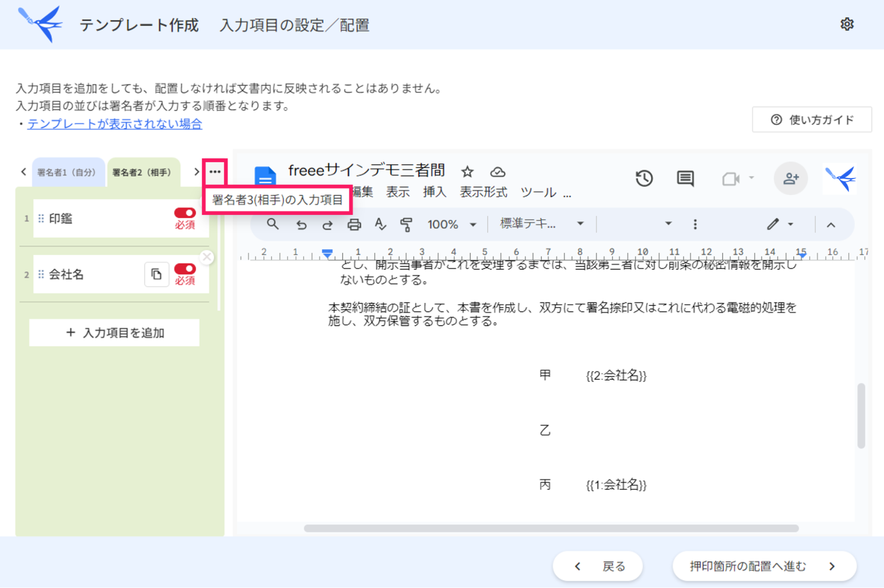
Task: Open the settings gear icon
Action: pyautogui.click(x=846, y=24)
